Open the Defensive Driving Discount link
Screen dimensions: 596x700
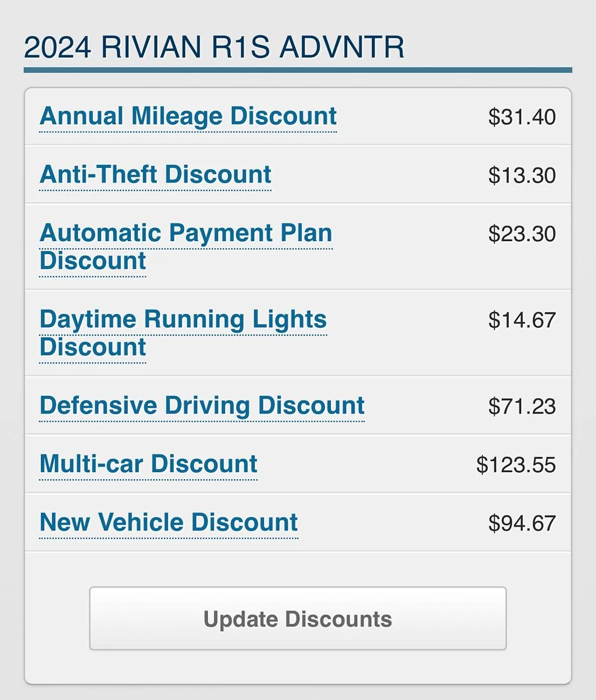(202, 405)
